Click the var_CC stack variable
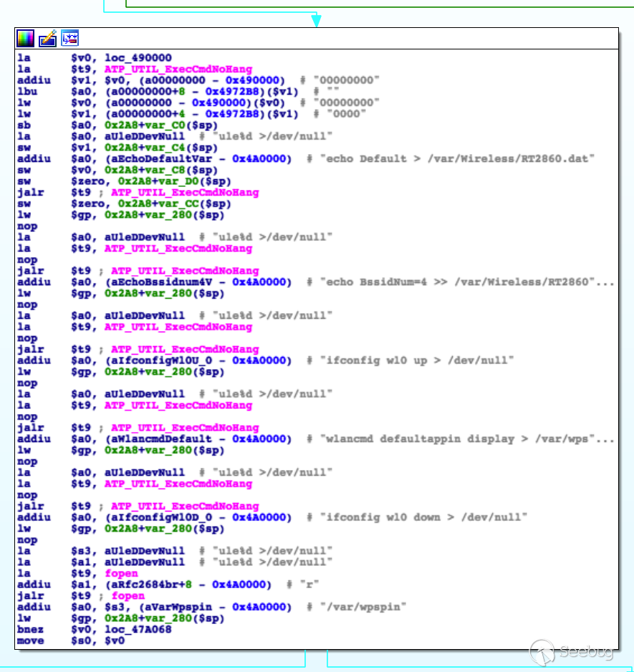 click(x=179, y=203)
